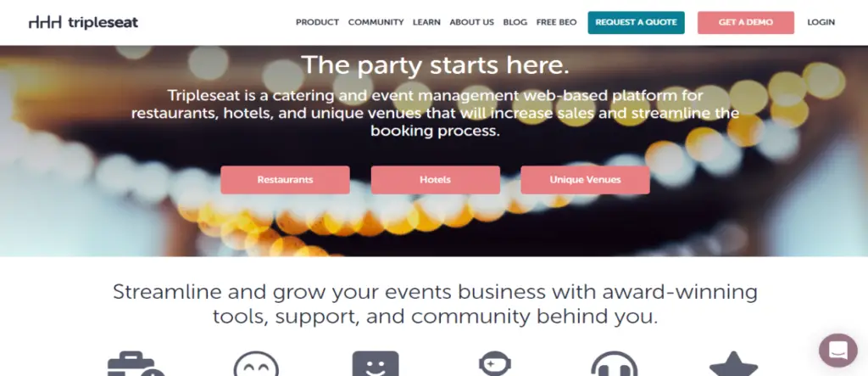Viewport: 868px width, 376px height.
Task: Select the Unique Venues button
Action: [585, 180]
